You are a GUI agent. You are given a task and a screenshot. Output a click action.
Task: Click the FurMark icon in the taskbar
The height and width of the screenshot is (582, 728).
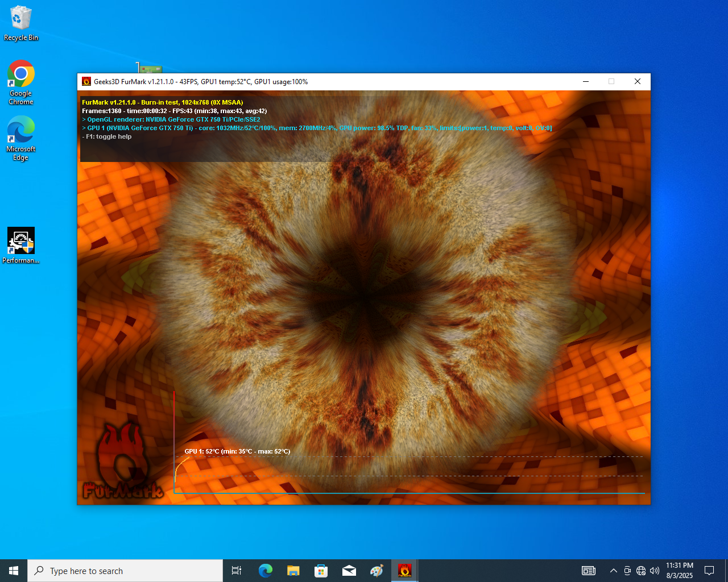[404, 571]
